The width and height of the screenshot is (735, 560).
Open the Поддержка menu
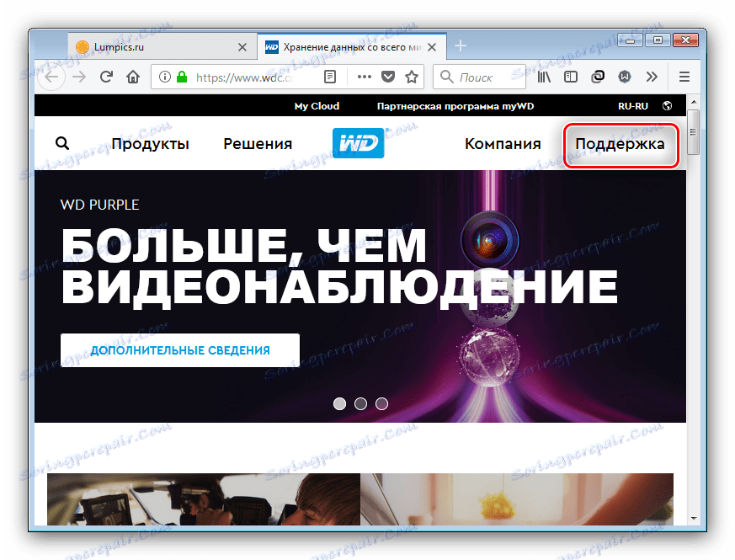[620, 144]
